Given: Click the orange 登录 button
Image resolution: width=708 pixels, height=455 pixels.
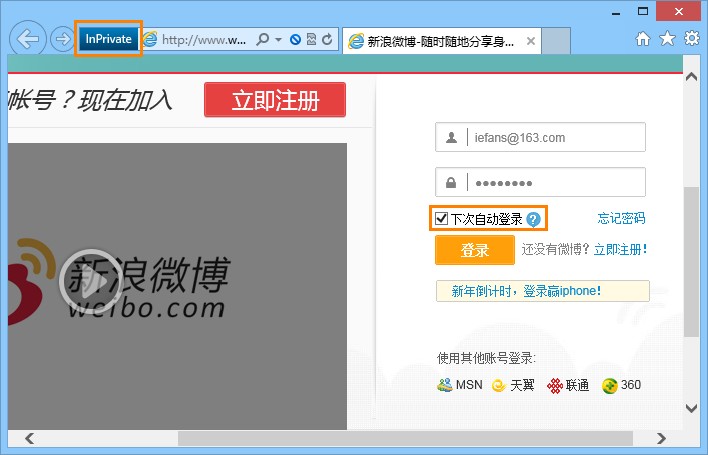Looking at the screenshot, I should [x=475, y=250].
